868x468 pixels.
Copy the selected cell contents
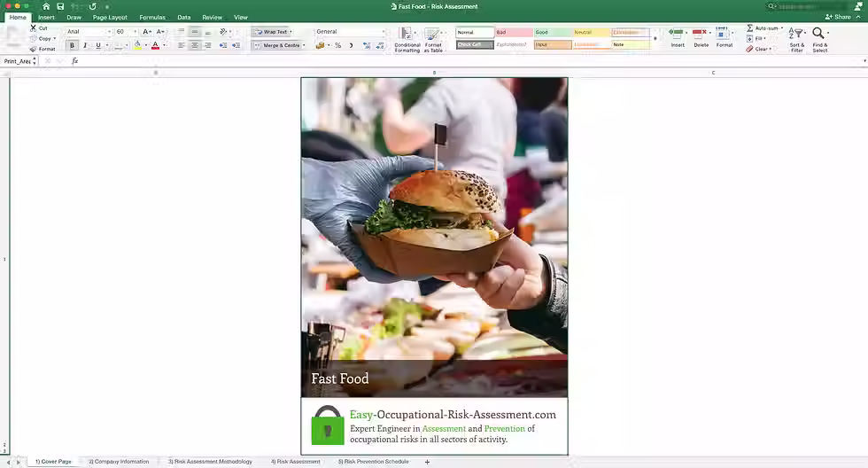[43, 38]
